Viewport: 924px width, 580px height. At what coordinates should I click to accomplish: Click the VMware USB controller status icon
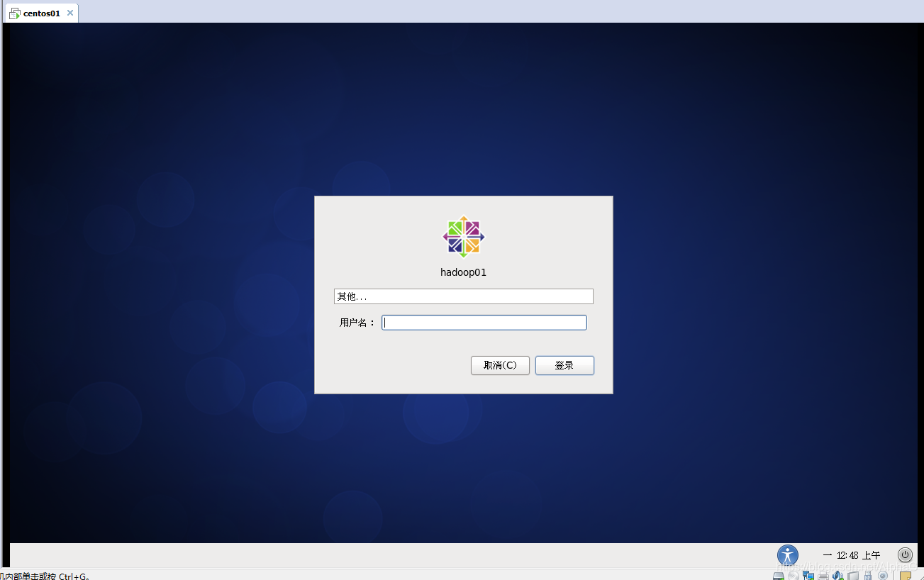pyautogui.click(x=868, y=575)
